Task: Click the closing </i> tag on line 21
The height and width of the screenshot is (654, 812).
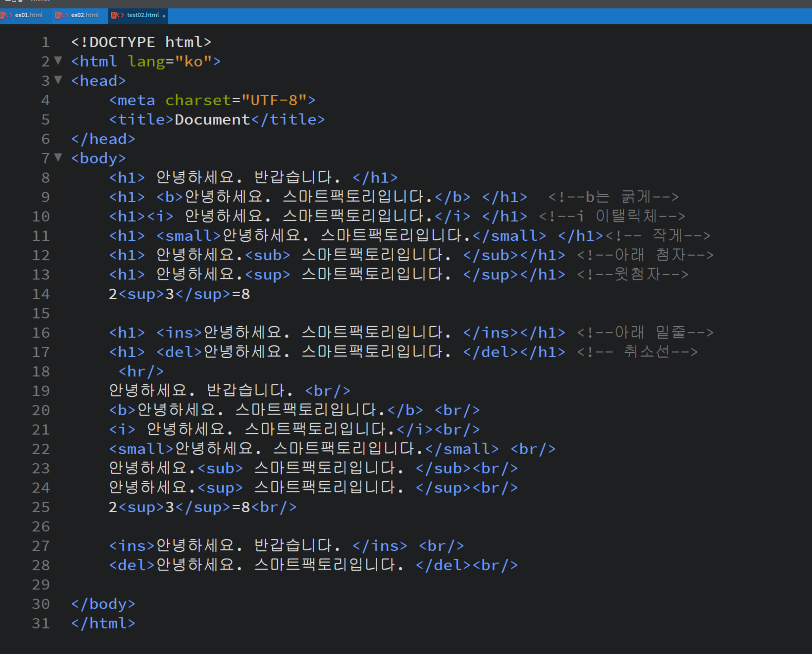Action: point(415,429)
